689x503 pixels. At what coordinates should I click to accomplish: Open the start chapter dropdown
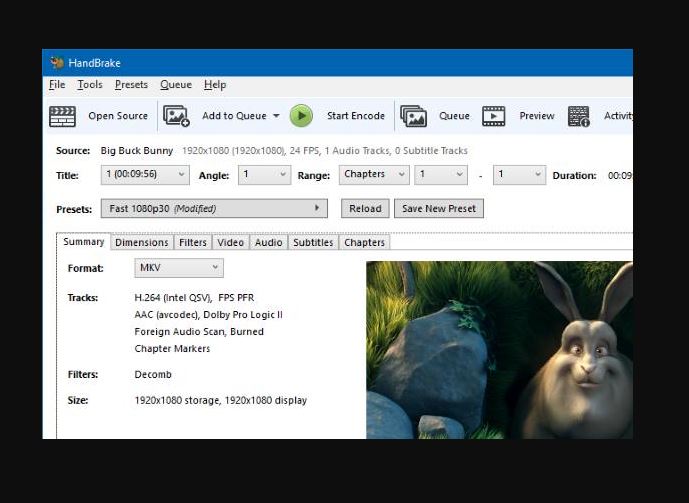pyautogui.click(x=441, y=175)
